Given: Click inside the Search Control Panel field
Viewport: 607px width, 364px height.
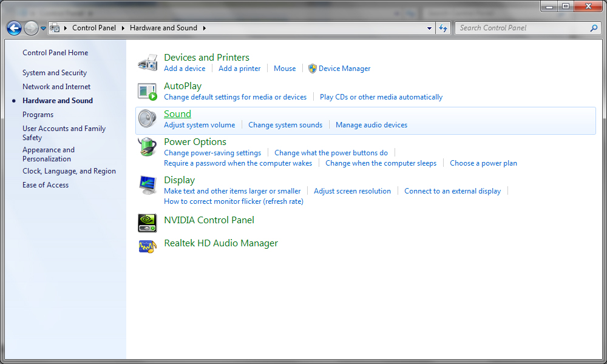Looking at the screenshot, I should pos(522,28).
